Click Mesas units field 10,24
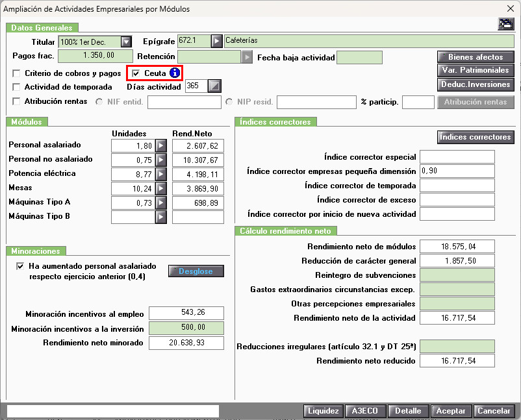The image size is (521, 420). 133,189
